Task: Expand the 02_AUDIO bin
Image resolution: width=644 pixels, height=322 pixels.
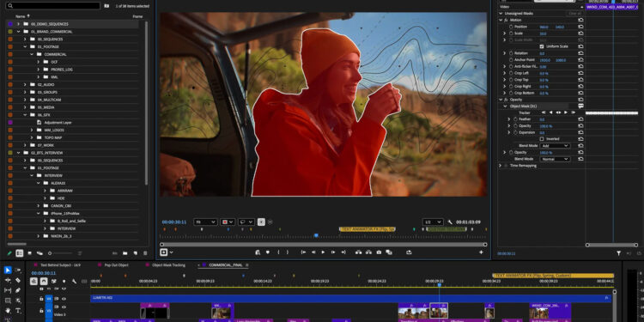Action: [25, 85]
